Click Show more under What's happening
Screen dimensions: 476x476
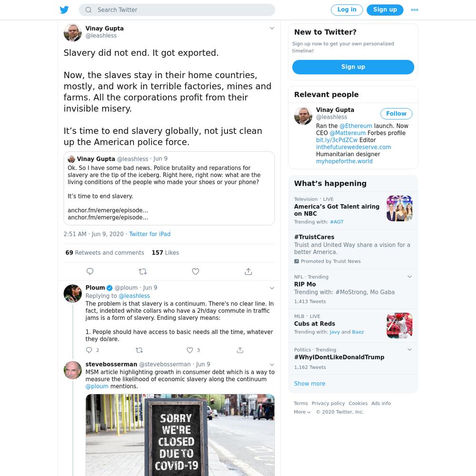click(310, 383)
